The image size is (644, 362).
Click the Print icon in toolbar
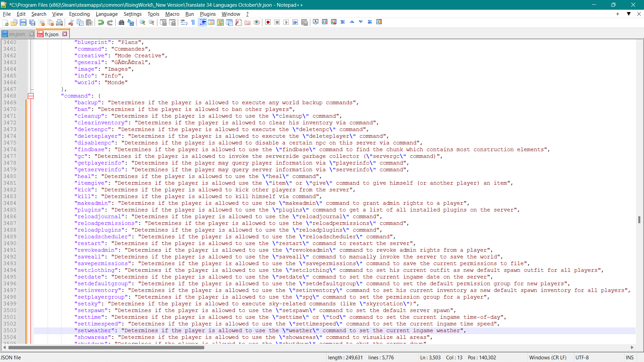point(59,22)
